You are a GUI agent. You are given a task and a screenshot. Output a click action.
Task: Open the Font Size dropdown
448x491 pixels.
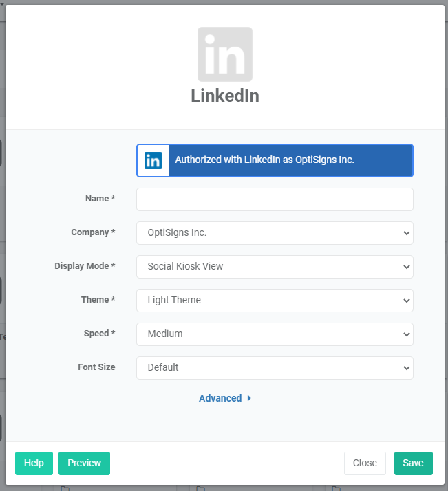click(275, 368)
